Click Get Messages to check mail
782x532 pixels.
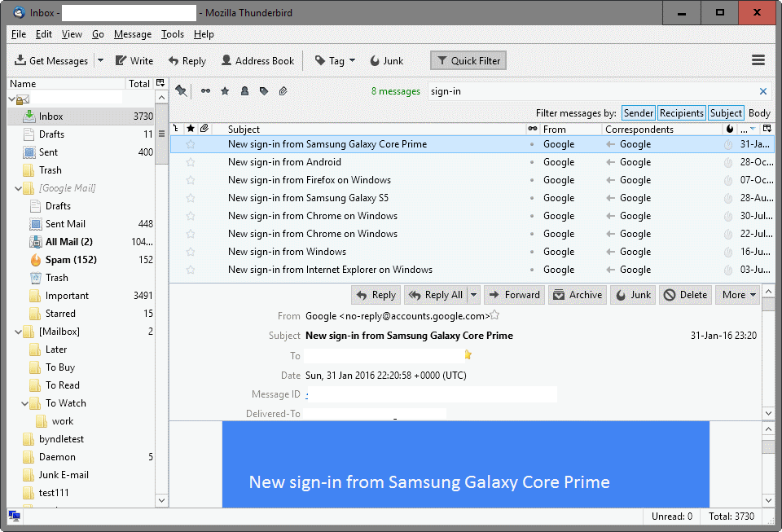(x=51, y=60)
